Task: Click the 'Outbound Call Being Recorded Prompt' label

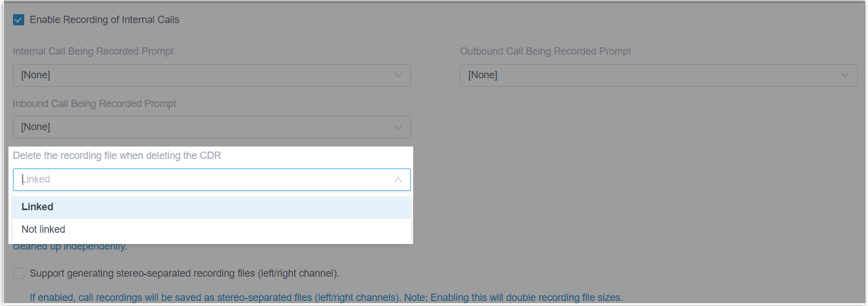Action: [545, 51]
